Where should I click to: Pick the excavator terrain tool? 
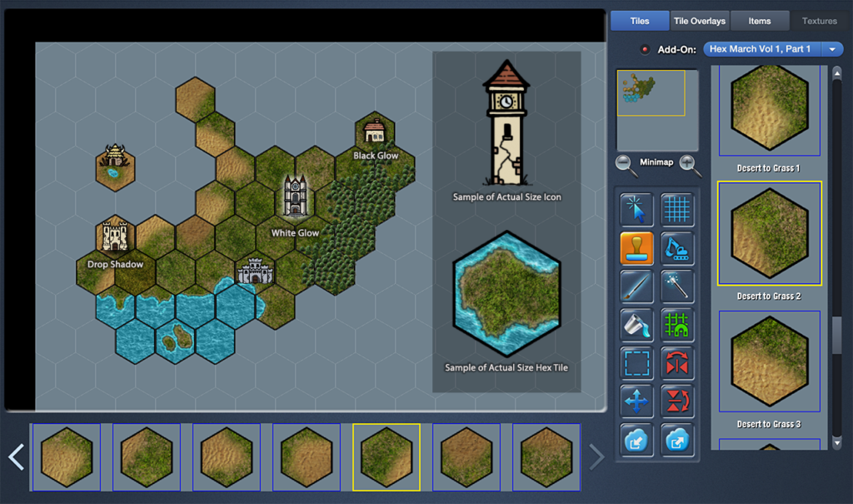[x=677, y=249]
